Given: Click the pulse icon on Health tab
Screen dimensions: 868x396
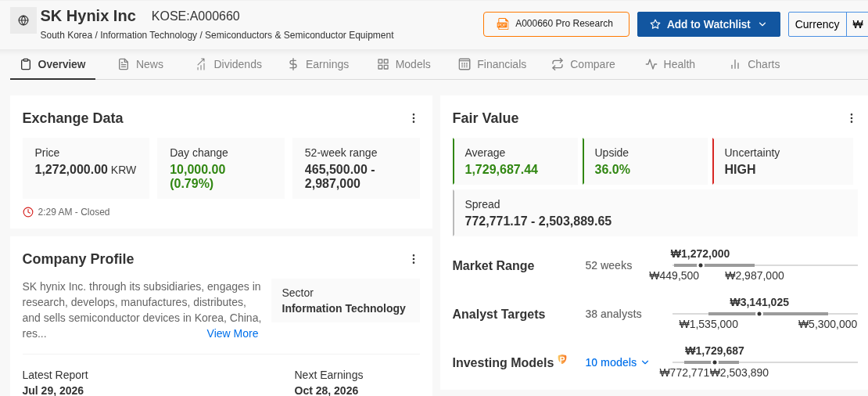Looking at the screenshot, I should tap(651, 64).
